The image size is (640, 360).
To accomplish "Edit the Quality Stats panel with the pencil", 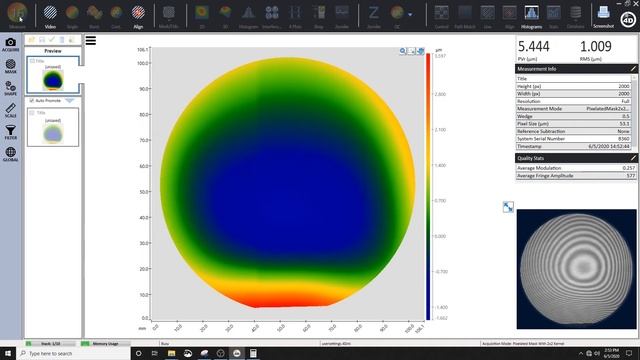I will click(633, 158).
